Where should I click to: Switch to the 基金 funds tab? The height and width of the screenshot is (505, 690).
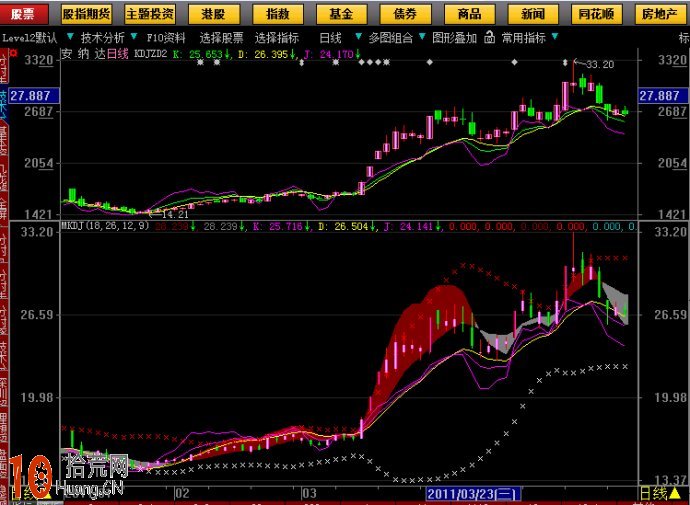pyautogui.click(x=341, y=14)
